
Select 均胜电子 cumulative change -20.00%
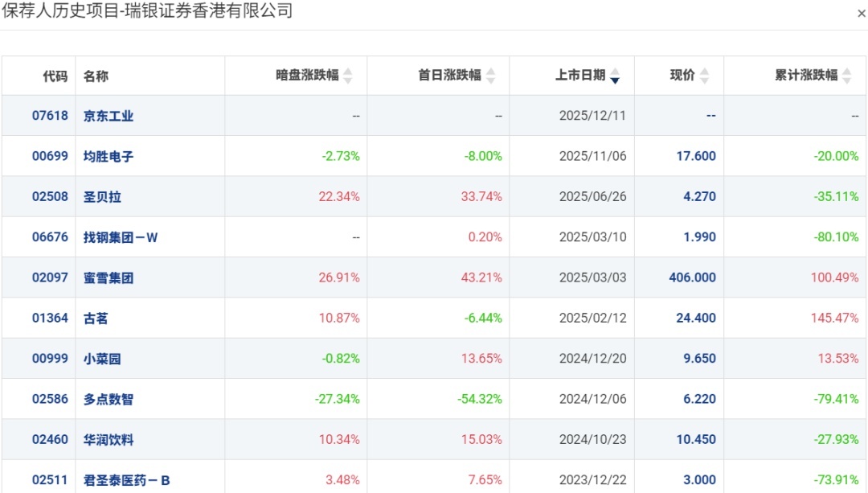coord(836,156)
